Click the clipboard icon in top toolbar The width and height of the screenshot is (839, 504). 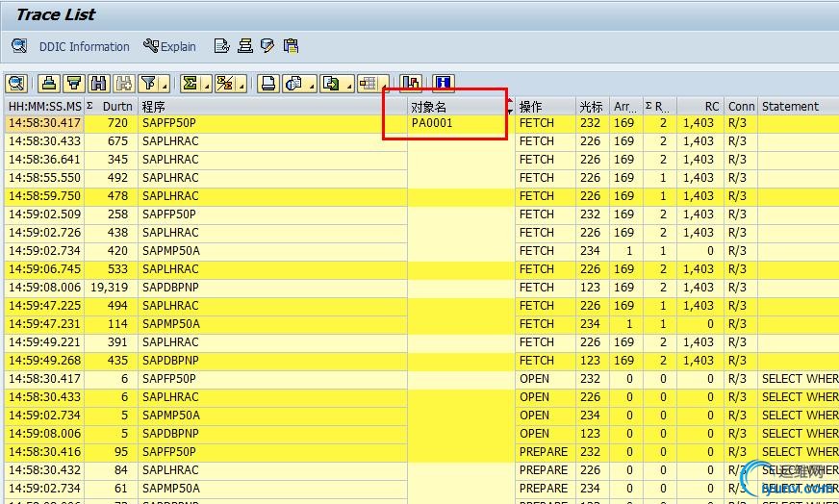(291, 46)
